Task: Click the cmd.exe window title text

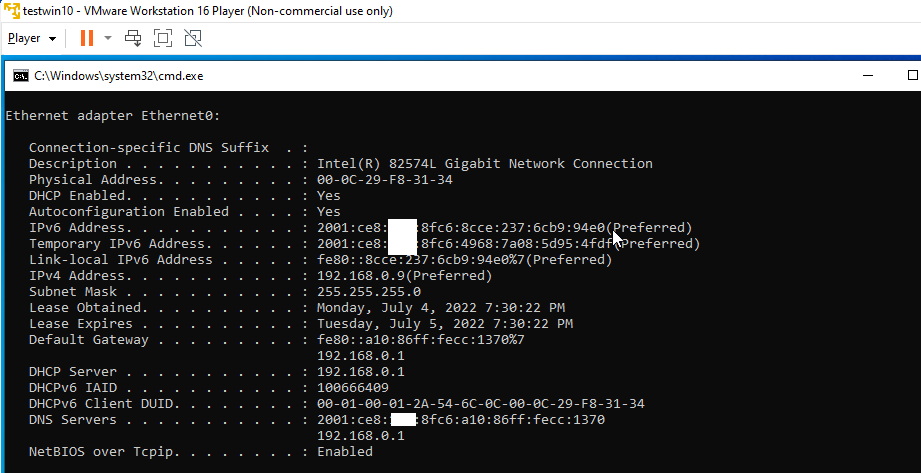Action: tap(119, 76)
